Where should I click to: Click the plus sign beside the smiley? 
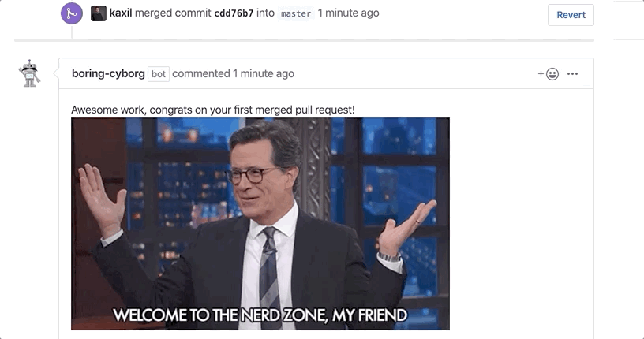(541, 74)
